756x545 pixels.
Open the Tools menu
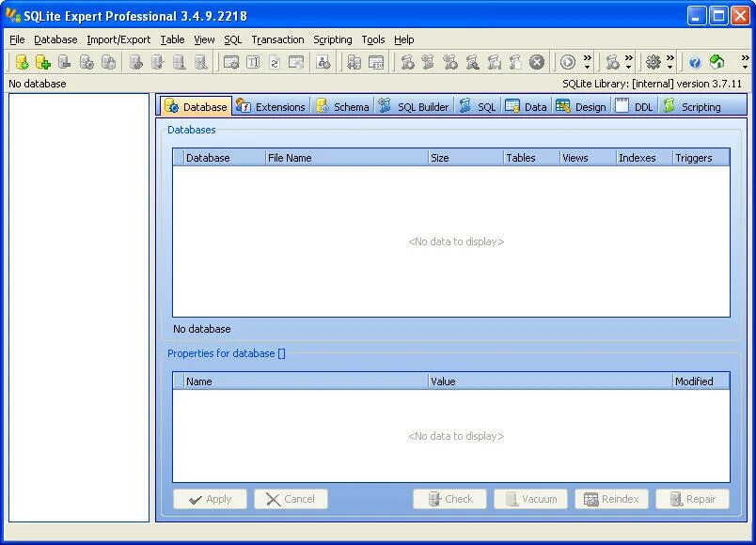(373, 39)
